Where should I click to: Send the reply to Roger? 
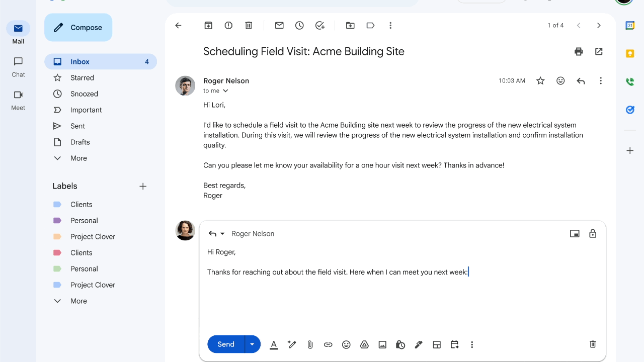pyautogui.click(x=226, y=344)
